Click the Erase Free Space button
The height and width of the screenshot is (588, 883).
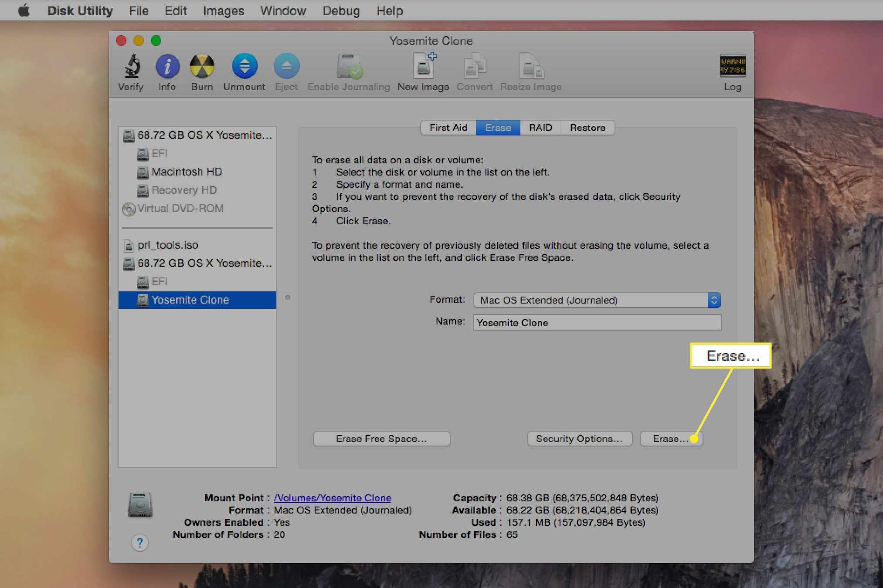pyautogui.click(x=381, y=438)
